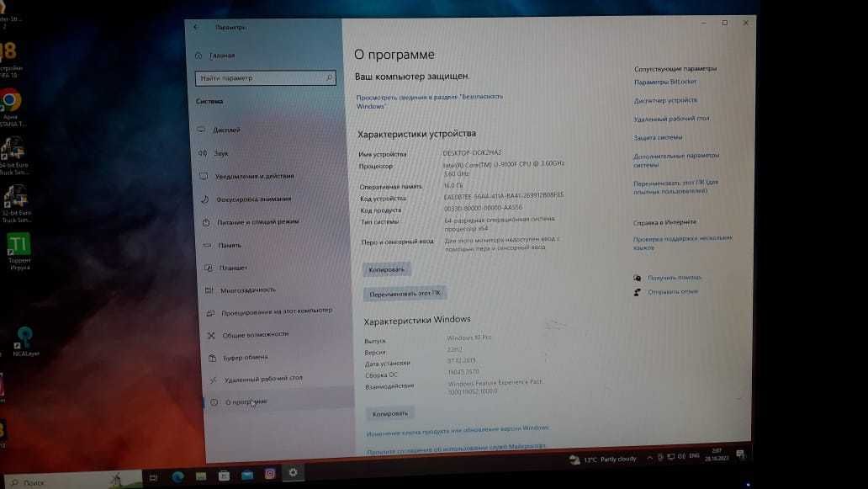The width and height of the screenshot is (868, 489).
Task: Open Питание и спящий режим
Action: pyautogui.click(x=258, y=222)
